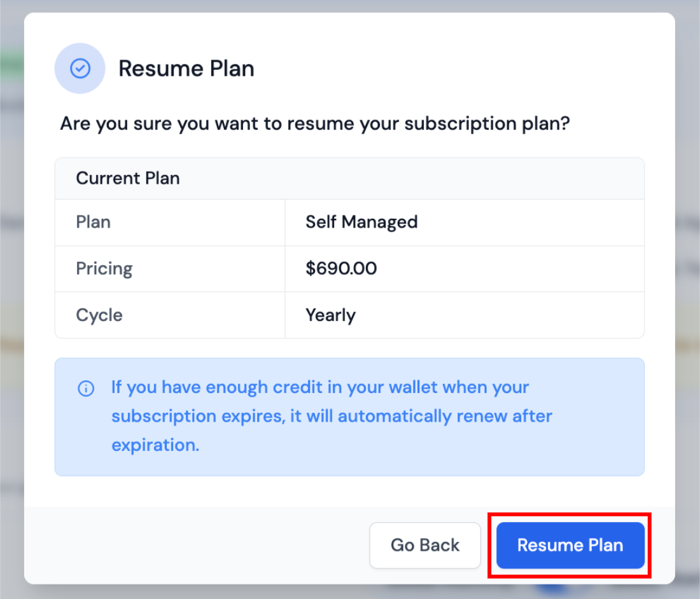This screenshot has width=700, height=599.
Task: Select the Plan row label
Action: point(93,222)
